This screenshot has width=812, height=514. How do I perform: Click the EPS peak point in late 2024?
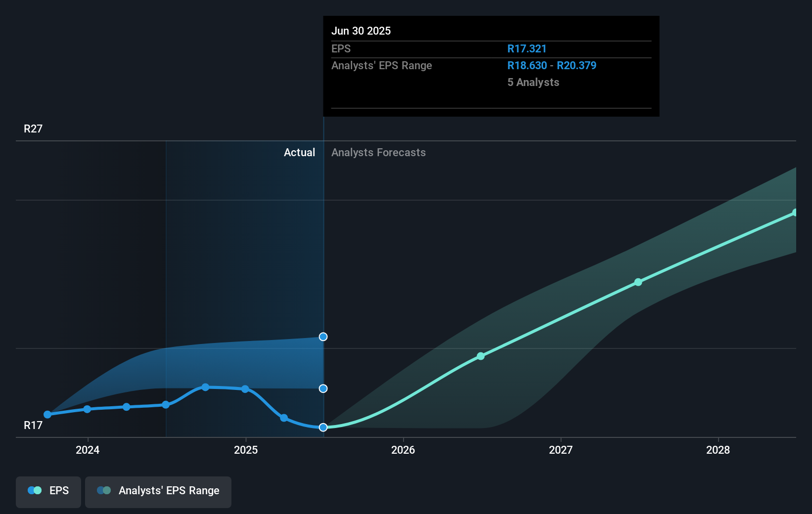[205, 387]
